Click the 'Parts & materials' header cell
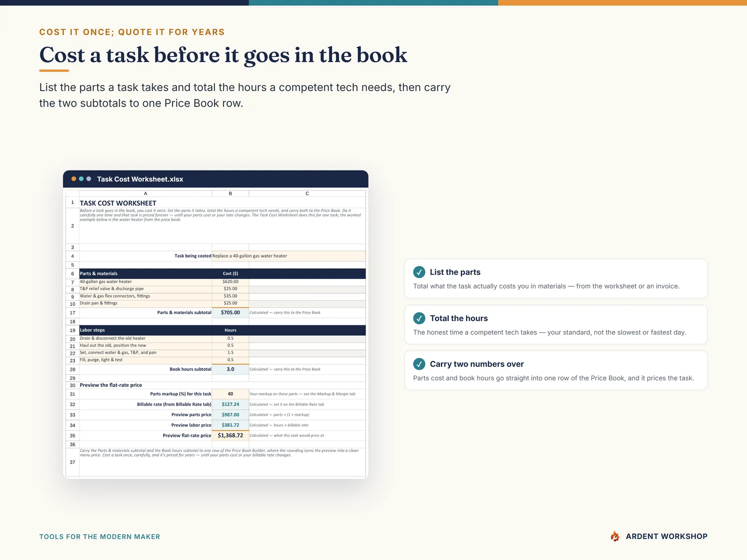The image size is (747, 560). pyautogui.click(x=146, y=273)
